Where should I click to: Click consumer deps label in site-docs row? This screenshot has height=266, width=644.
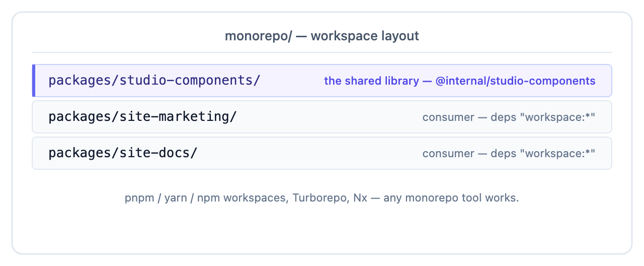click(509, 153)
